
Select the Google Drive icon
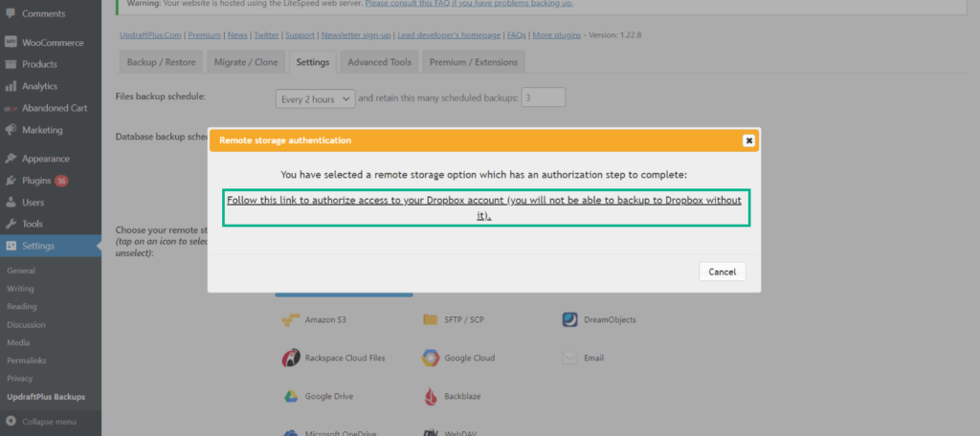tap(289, 396)
